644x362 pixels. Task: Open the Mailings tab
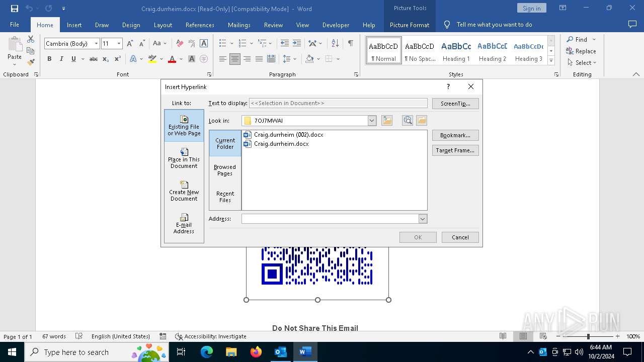[239, 25]
